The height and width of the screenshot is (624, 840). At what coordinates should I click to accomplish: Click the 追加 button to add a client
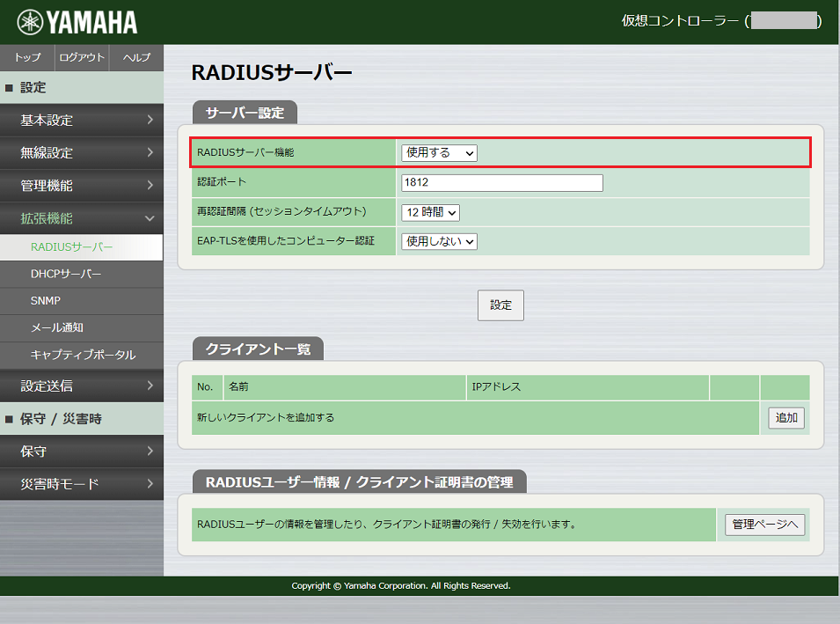click(785, 418)
